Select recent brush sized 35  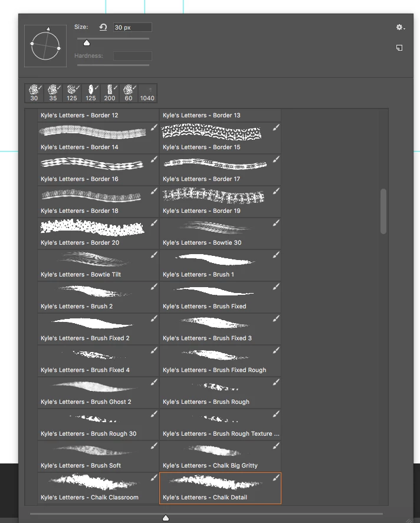[x=53, y=93]
